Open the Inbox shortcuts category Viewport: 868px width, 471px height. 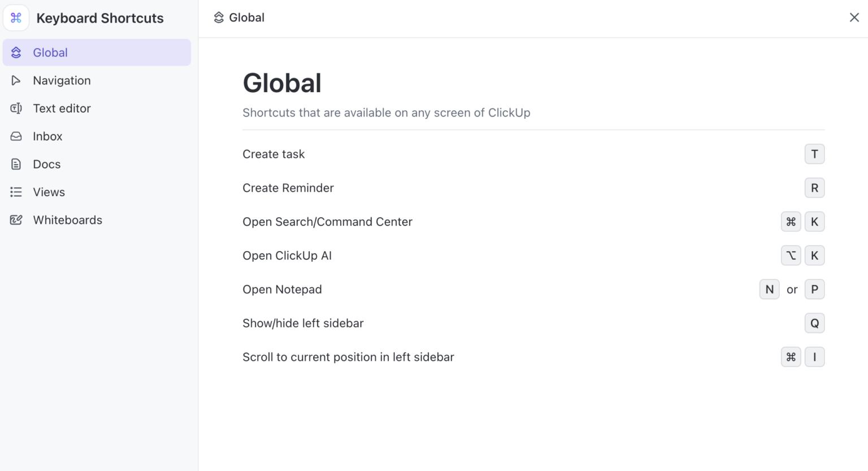tap(47, 136)
